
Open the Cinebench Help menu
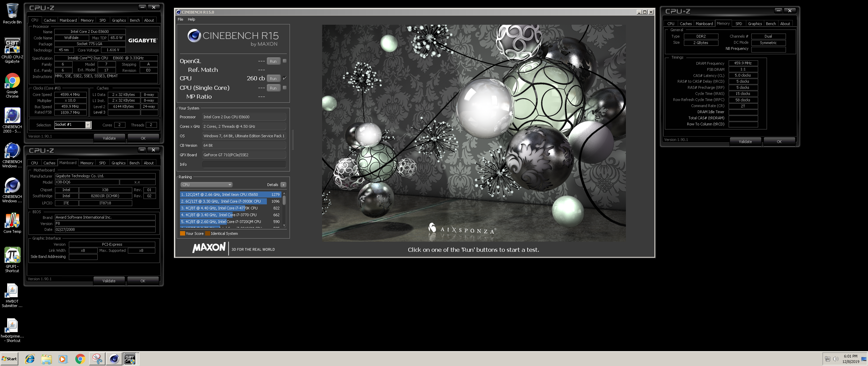(192, 19)
